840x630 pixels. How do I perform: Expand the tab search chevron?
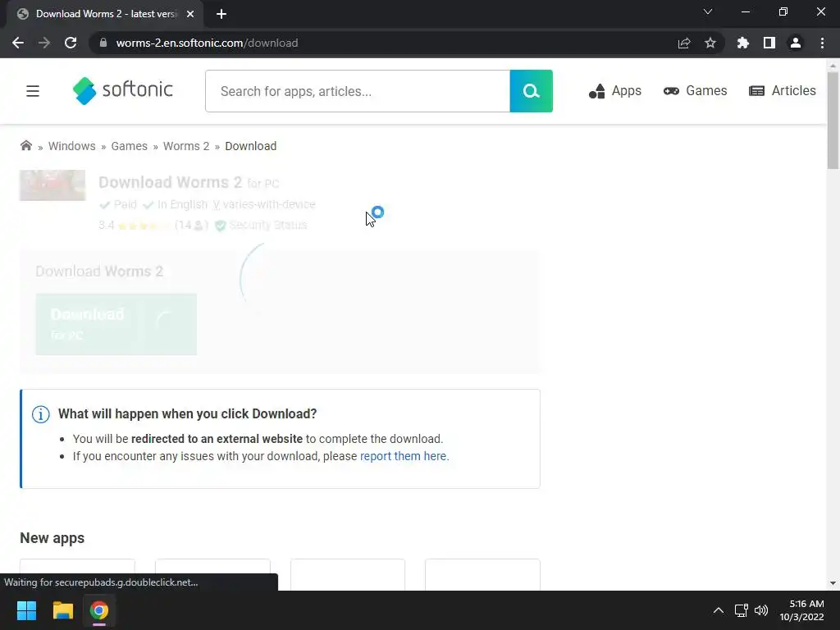tap(708, 11)
